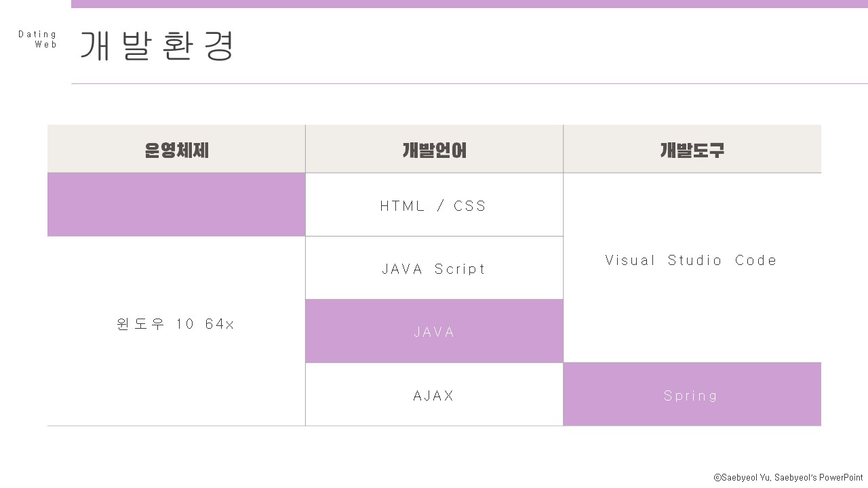Select the 개발언어 column header
The width and height of the screenshot is (868, 488).
(434, 149)
